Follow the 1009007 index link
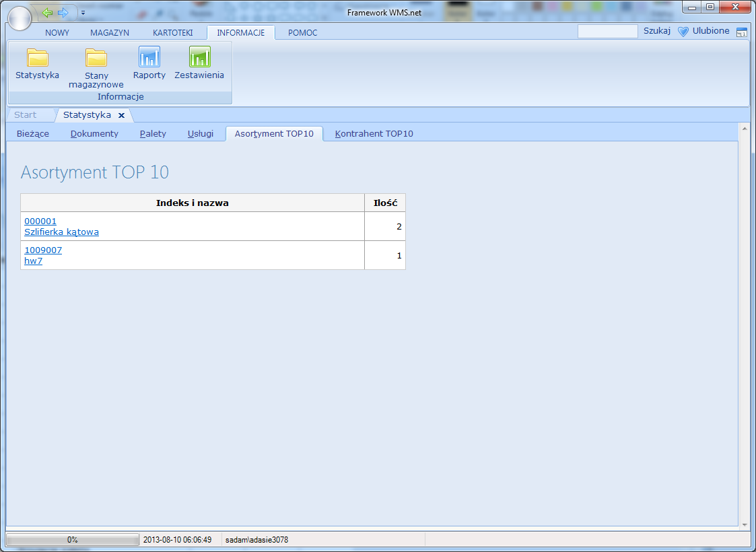Image resolution: width=756 pixels, height=552 pixels. [43, 250]
